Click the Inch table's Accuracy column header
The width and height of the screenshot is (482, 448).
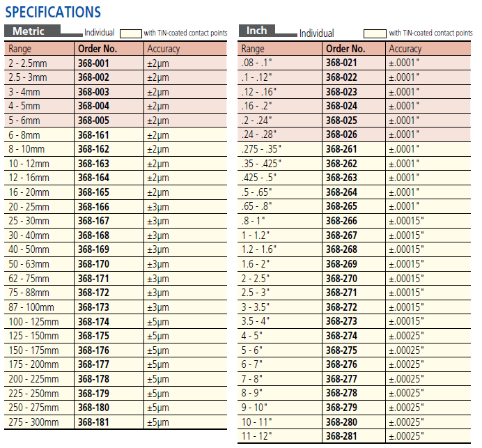(x=405, y=49)
